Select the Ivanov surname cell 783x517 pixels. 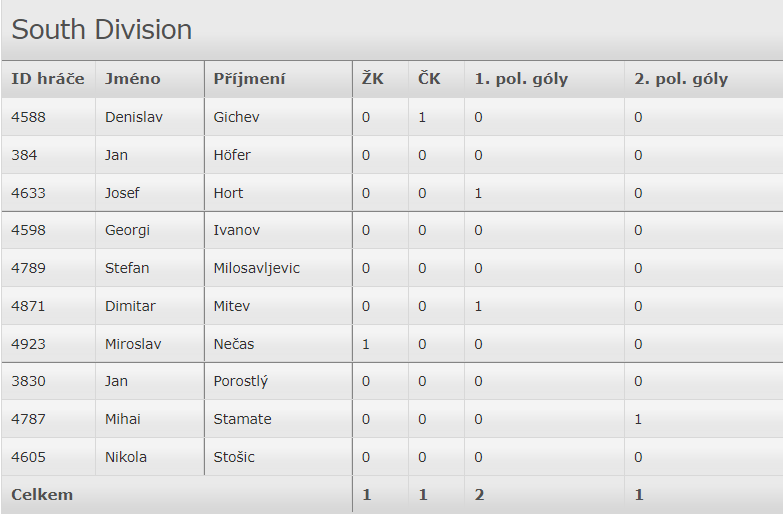236,230
